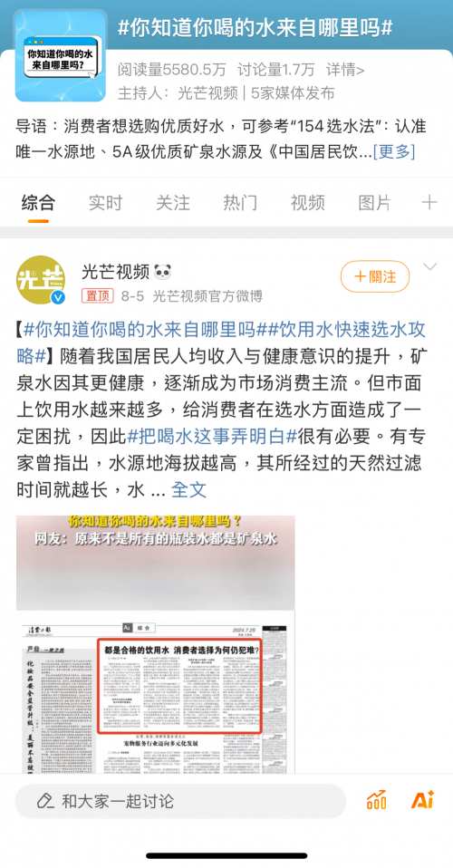Play the newspaper video thumbnail

156,644
